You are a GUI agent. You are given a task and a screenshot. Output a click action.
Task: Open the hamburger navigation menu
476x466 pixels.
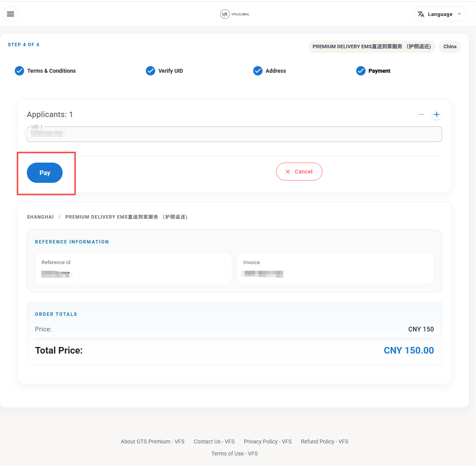pyautogui.click(x=10, y=14)
